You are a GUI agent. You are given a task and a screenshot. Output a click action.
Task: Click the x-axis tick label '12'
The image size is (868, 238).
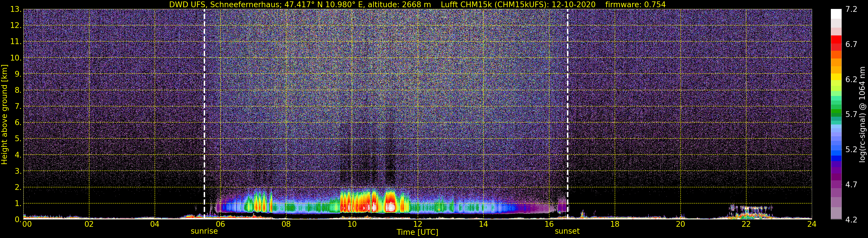pos(417,224)
